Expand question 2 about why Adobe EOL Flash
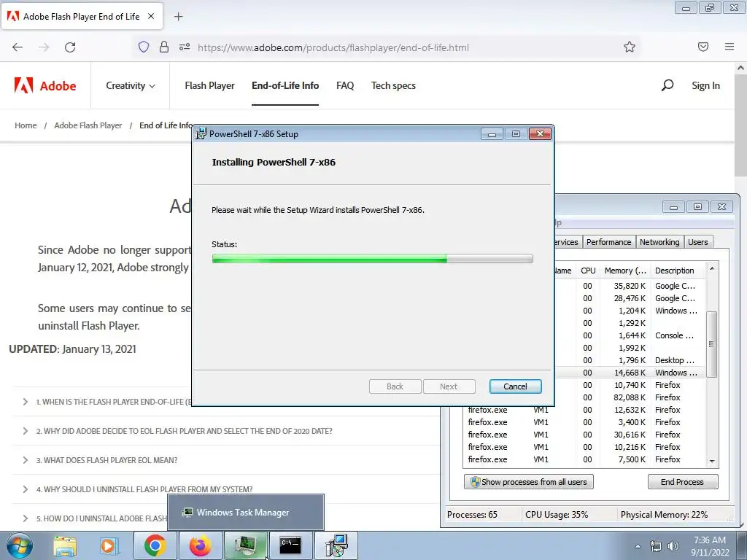This screenshot has height=560, width=747. [x=177, y=431]
